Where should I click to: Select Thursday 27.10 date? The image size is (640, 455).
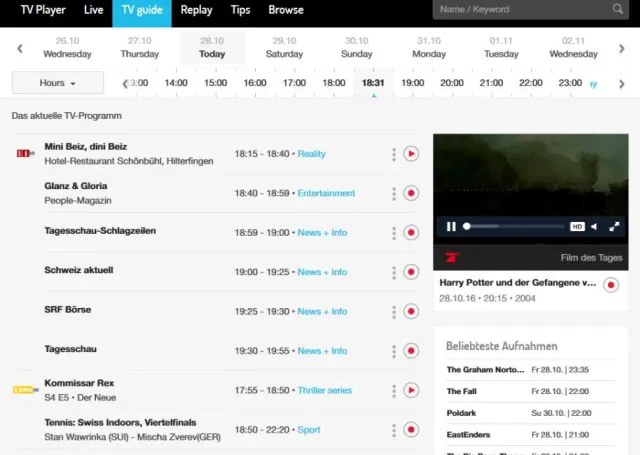pyautogui.click(x=140, y=47)
